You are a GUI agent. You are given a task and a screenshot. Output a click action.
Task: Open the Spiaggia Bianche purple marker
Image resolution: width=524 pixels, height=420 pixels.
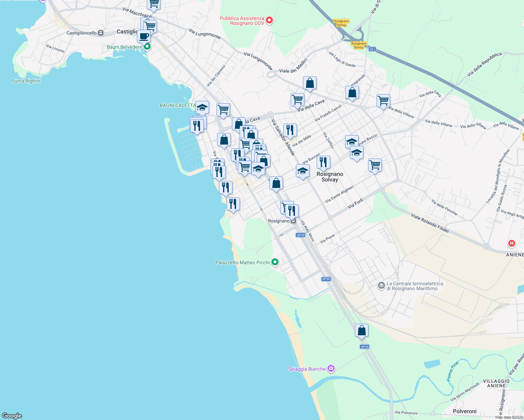331,368
